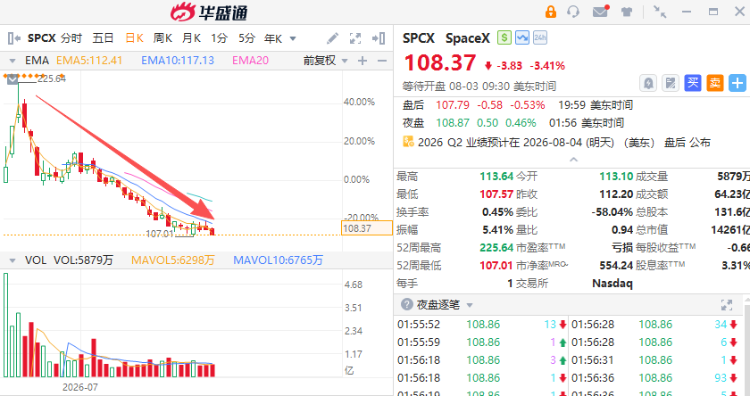Open the VOL indicator dropdown arrow
The width and height of the screenshot is (750, 396).
[x=12, y=260]
